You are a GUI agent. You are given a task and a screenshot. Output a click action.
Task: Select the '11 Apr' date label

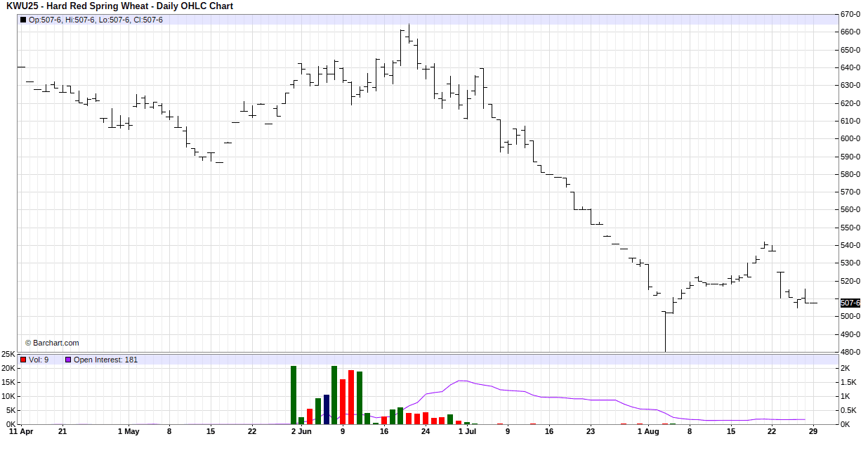click(x=21, y=432)
